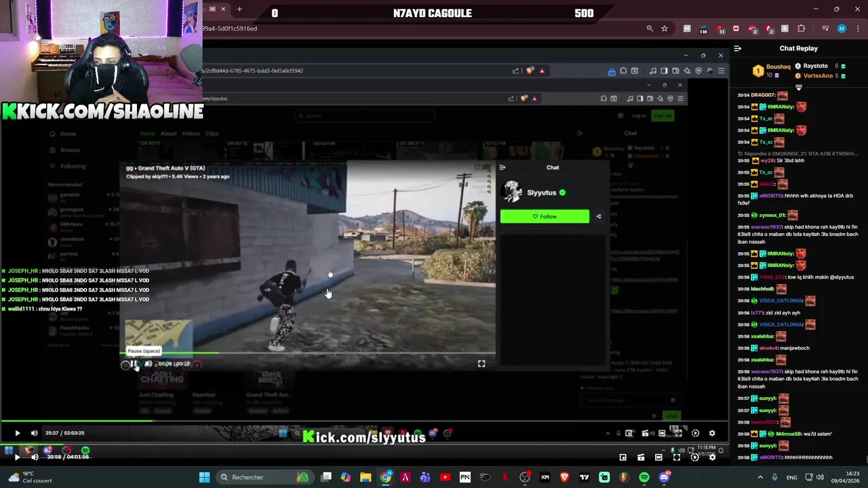Open Videos tab in background Kick page
The image size is (868, 488).
point(191,134)
